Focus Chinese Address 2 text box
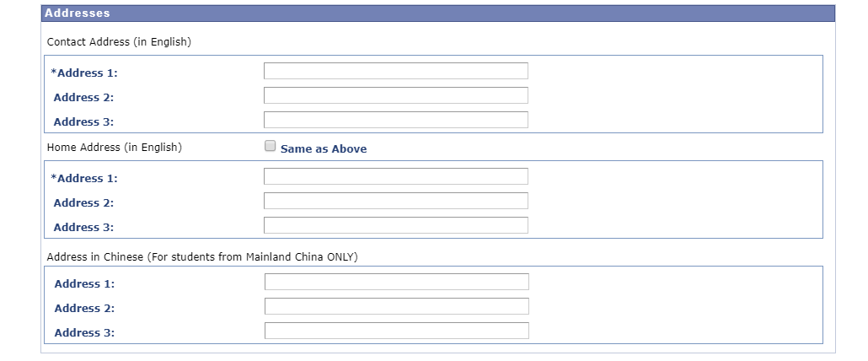This screenshot has height=361, width=868. point(396,306)
